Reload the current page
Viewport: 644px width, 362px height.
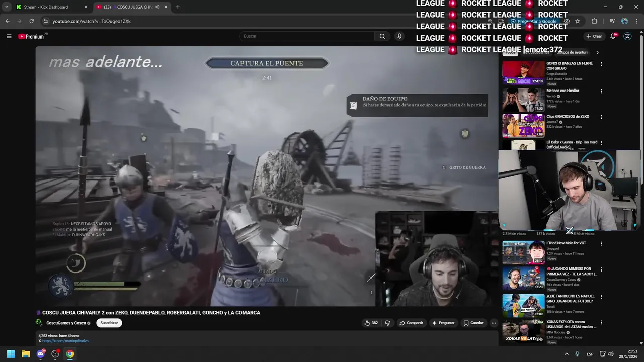coord(31,21)
